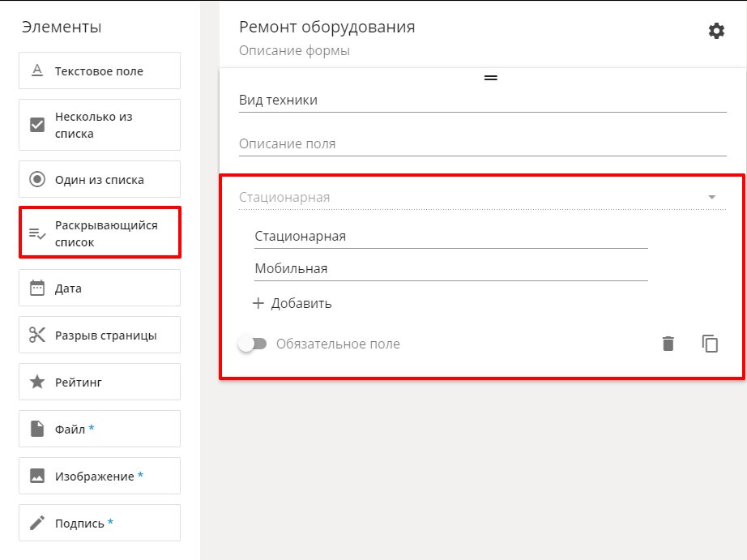Click the Описание поля input field
Screen dimensions: 747x560
pyautogui.click(x=483, y=144)
